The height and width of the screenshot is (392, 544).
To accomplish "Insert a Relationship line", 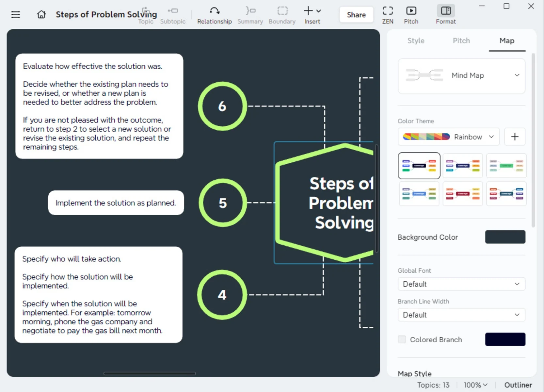I will (215, 15).
